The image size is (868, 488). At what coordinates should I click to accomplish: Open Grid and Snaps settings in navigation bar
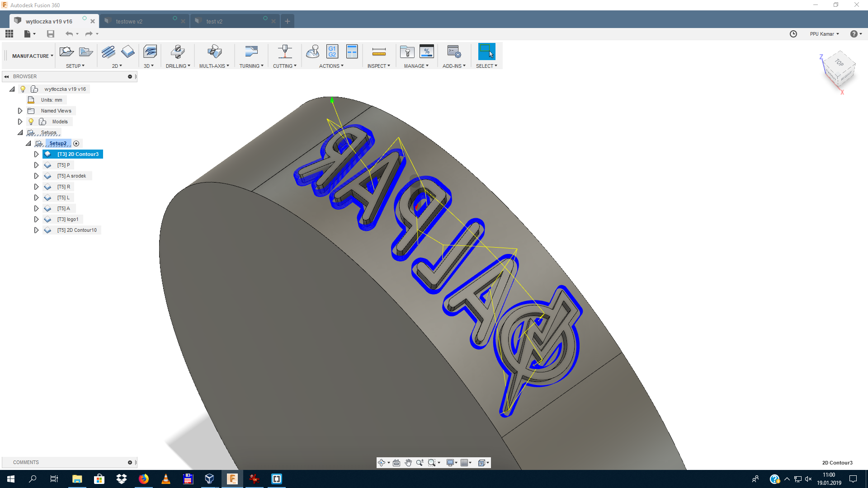point(466,463)
